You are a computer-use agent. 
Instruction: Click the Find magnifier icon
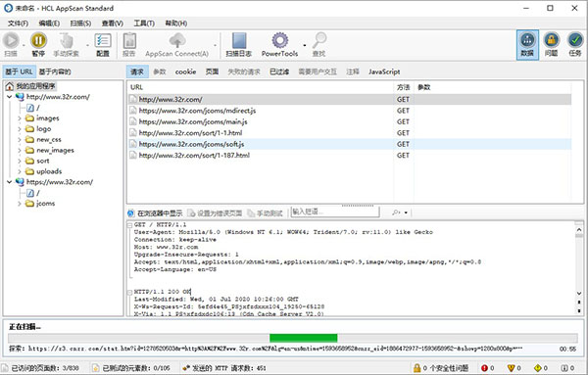coord(319,40)
